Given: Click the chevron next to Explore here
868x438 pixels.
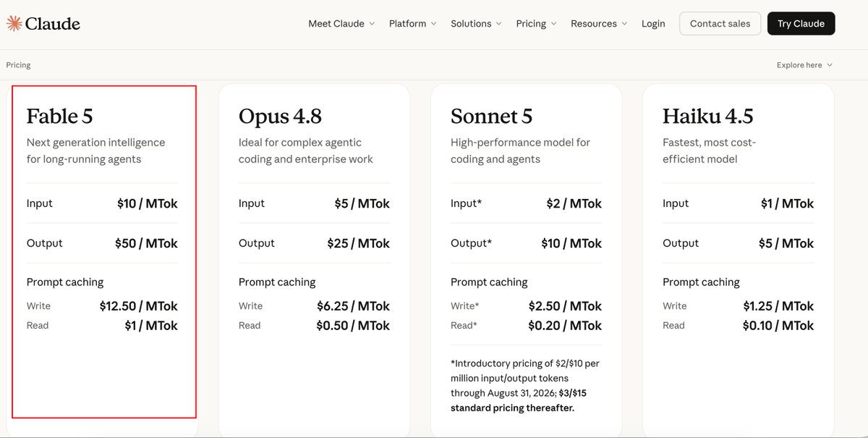Looking at the screenshot, I should click(x=830, y=65).
